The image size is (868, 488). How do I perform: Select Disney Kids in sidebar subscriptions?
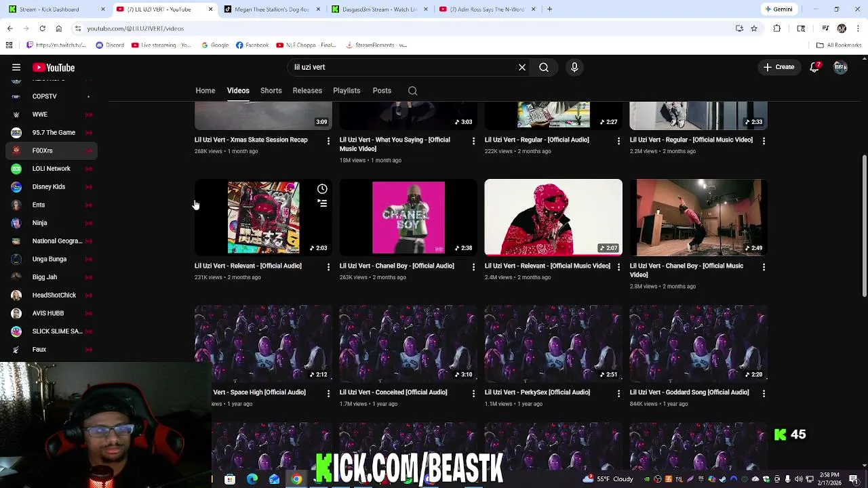coord(52,187)
